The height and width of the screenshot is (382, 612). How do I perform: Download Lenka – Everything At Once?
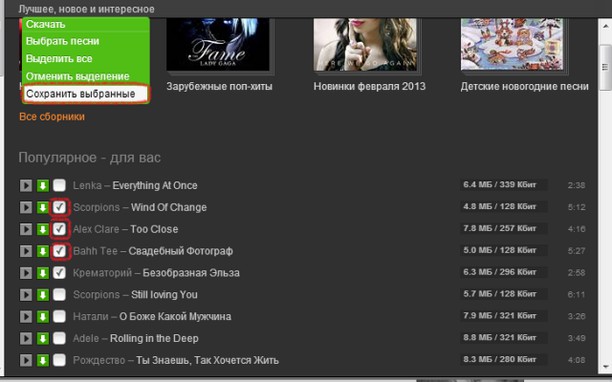(x=43, y=185)
